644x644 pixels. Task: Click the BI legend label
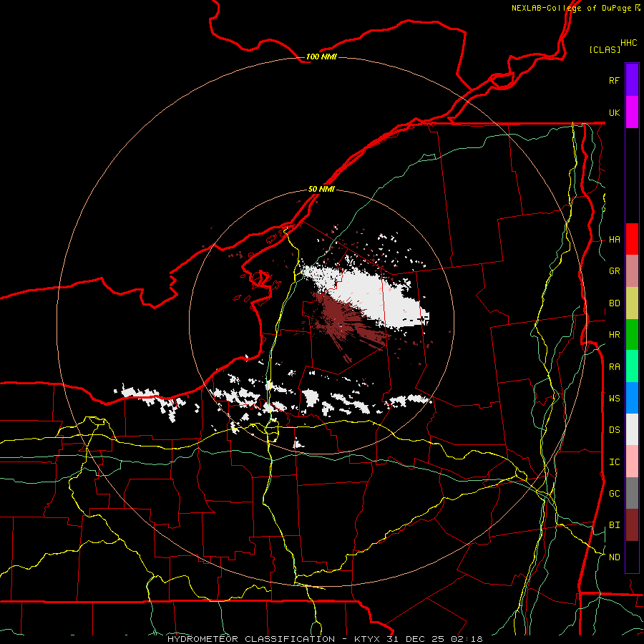pyautogui.click(x=614, y=525)
